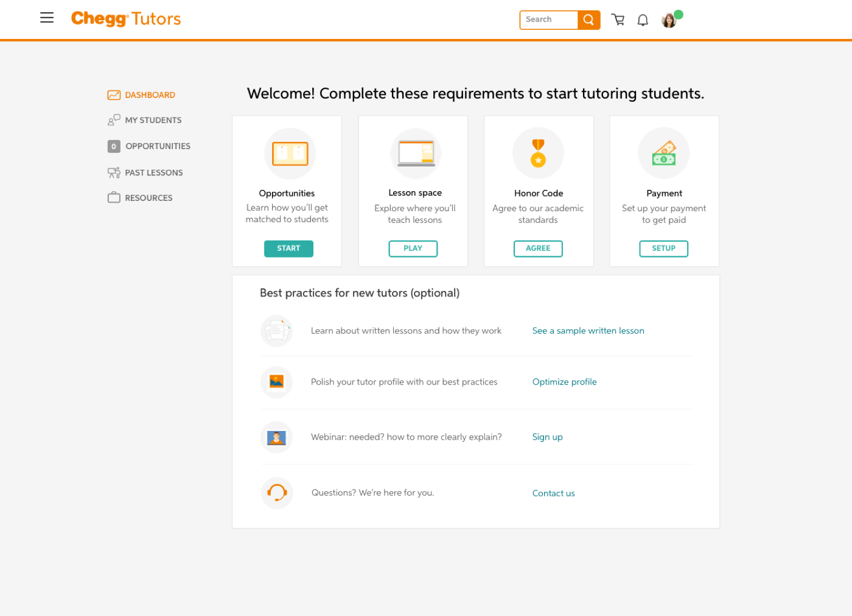Click the Payment money icon

tap(664, 153)
